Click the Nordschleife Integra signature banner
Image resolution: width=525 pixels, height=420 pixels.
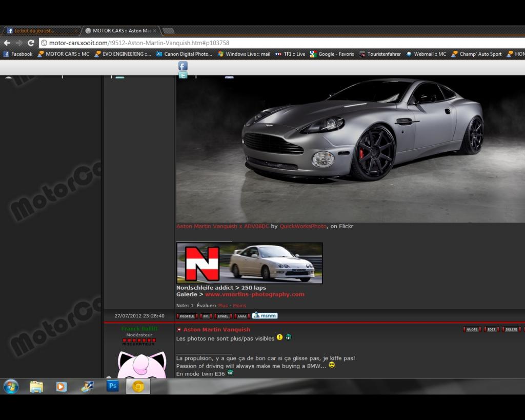point(250,263)
